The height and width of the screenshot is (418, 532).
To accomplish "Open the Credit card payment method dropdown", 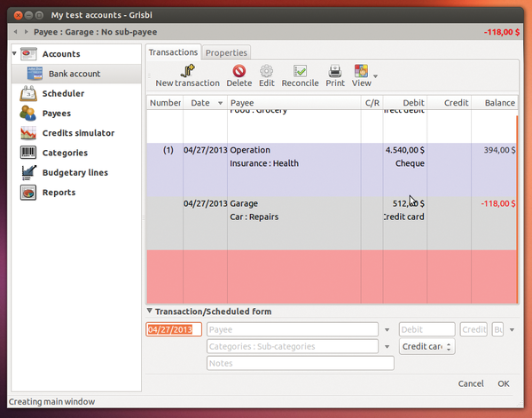I will click(x=426, y=346).
